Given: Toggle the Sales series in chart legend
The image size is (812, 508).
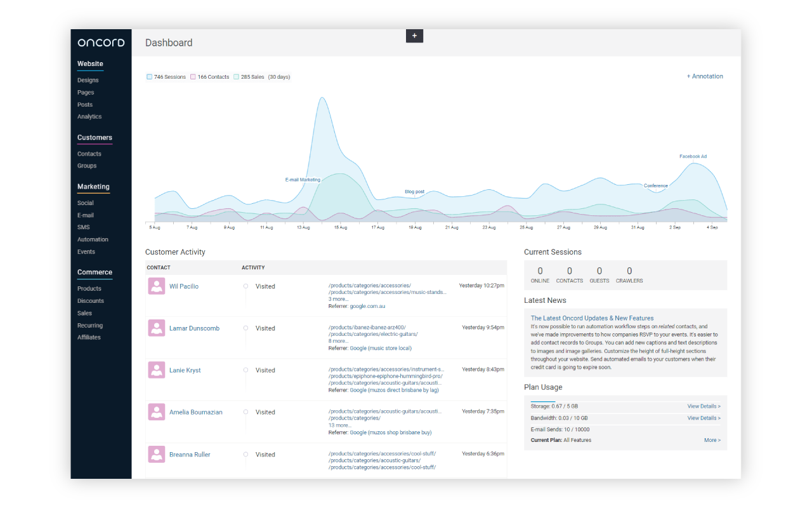Looking at the screenshot, I should [x=249, y=77].
